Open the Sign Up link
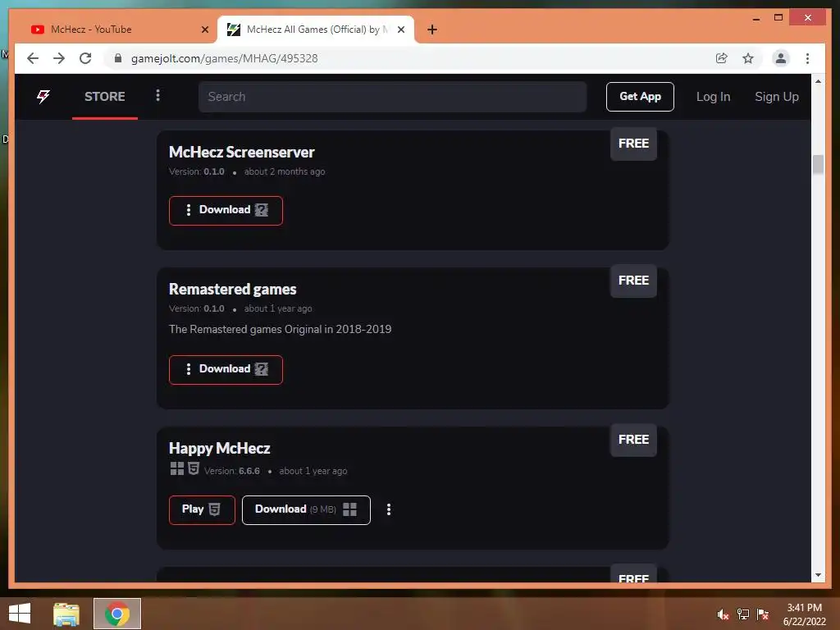Viewport: 840px width, 630px height. pyautogui.click(x=776, y=97)
